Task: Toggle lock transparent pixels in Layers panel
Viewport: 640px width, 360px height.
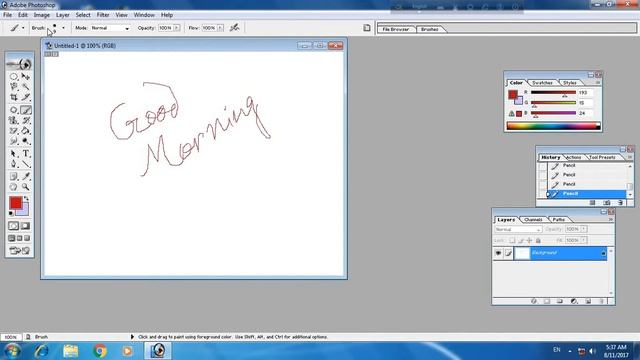Action: click(512, 240)
